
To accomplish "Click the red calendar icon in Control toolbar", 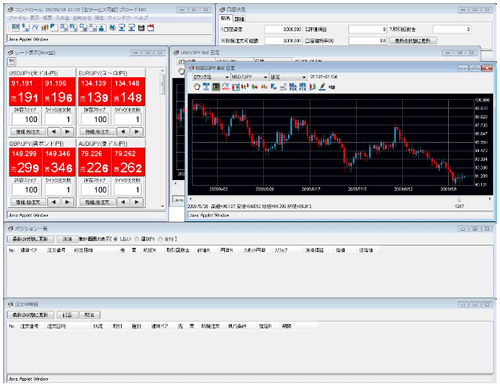I will point(151,28).
